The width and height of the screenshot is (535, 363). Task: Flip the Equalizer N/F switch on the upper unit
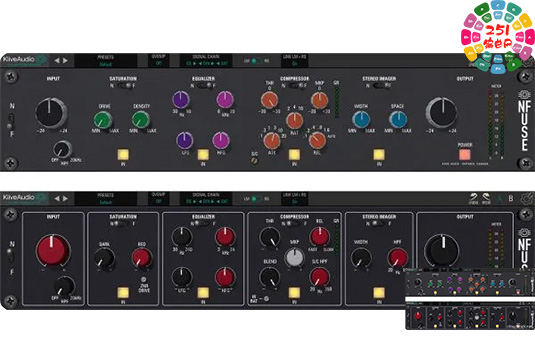[x=204, y=86]
